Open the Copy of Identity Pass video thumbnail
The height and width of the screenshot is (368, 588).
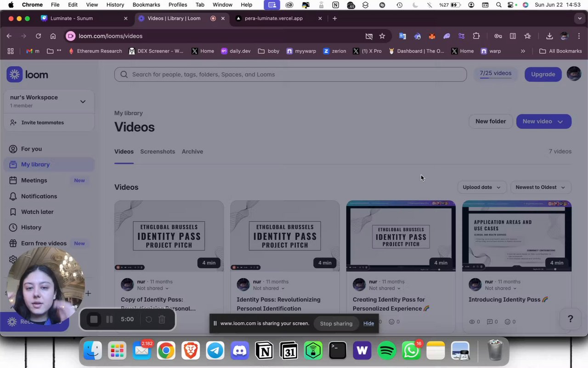169,236
